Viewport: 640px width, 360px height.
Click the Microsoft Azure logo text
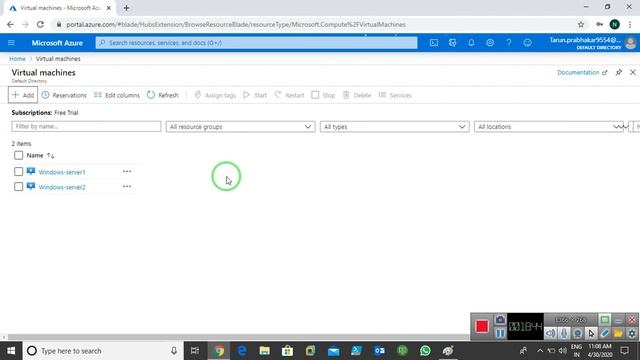[x=57, y=43]
